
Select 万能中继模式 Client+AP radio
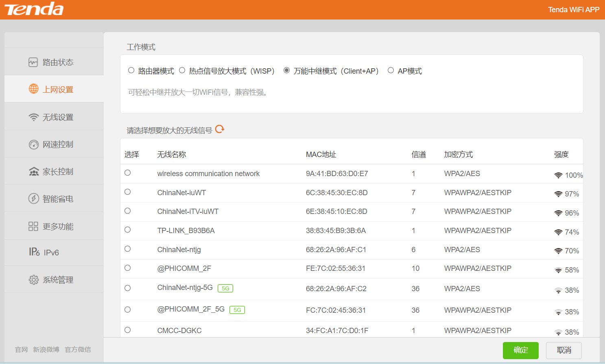pyautogui.click(x=286, y=70)
